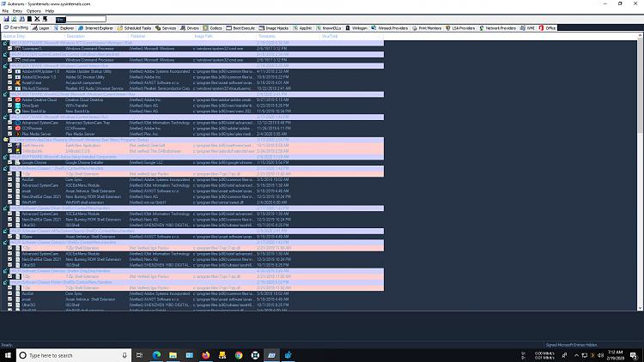Uncheck the Plex Media Server entry checkbox
Screen dimensions: 644x362
coord(9,134)
